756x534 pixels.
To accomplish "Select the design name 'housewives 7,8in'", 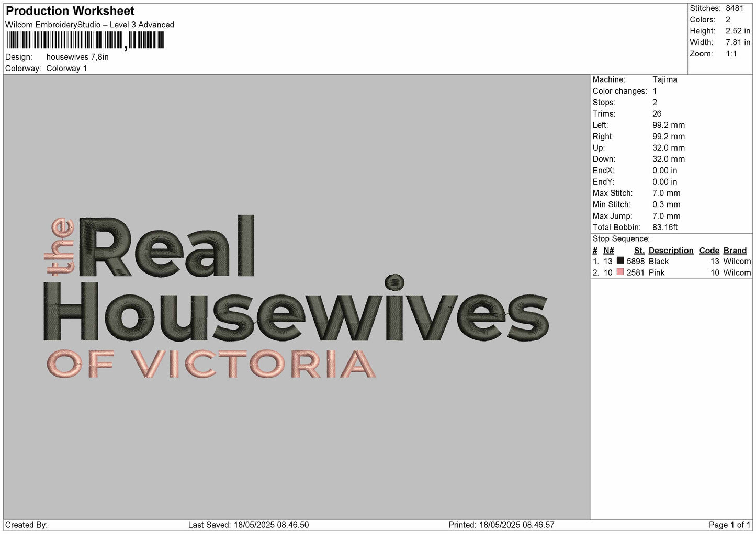I will tap(77, 57).
